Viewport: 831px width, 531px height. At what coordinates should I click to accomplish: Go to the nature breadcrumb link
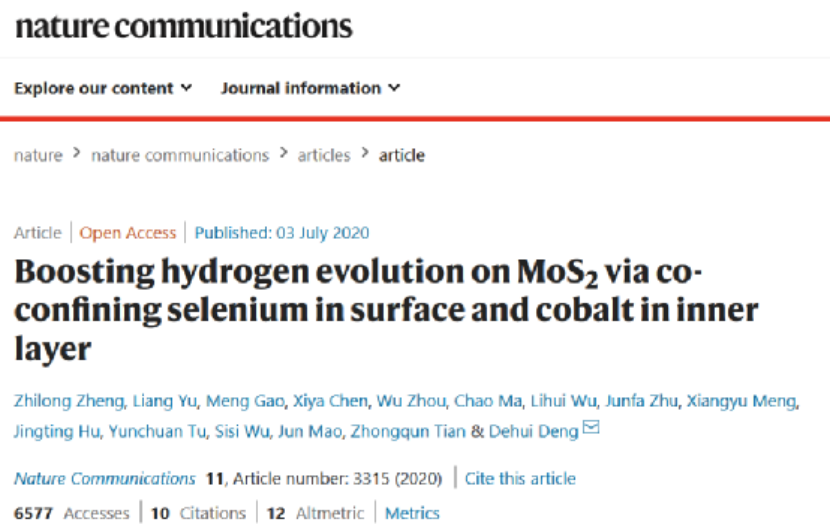click(x=38, y=155)
